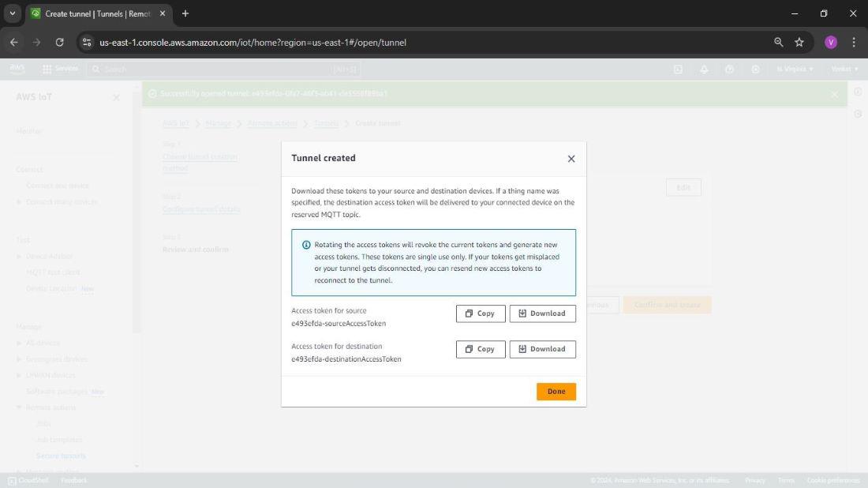Click the Tunnels breadcrumb link

pos(326,123)
